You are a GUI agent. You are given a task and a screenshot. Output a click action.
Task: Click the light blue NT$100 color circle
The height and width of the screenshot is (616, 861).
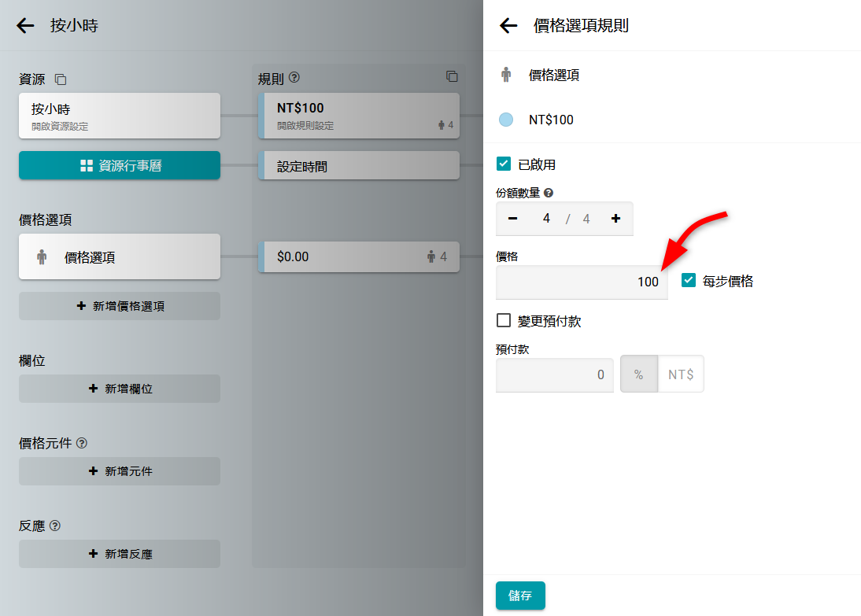pyautogui.click(x=506, y=120)
